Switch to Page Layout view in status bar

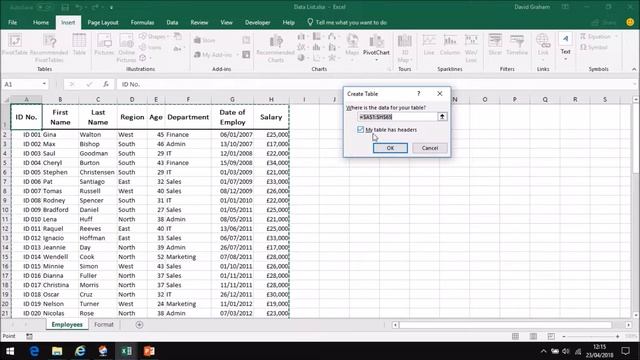533,336
